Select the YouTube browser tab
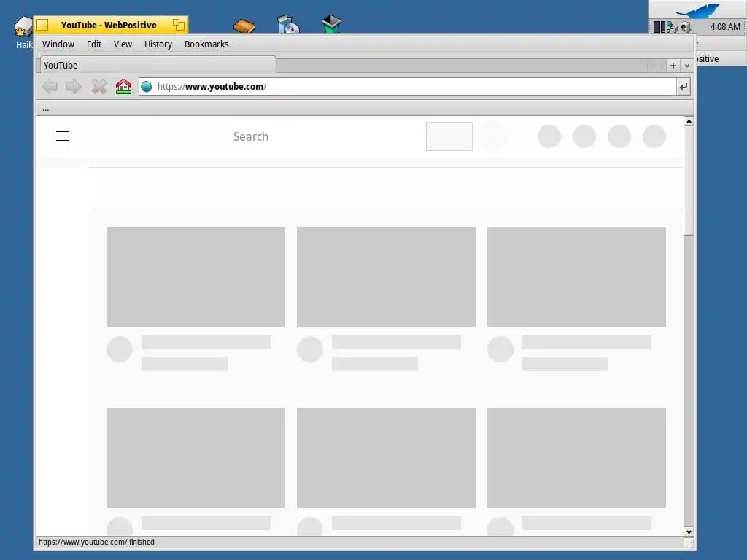747x560 pixels. pos(158,65)
